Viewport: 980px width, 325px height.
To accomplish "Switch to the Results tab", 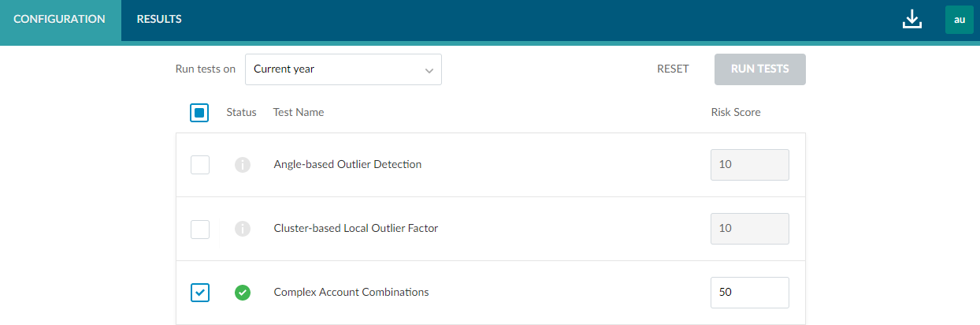I will pyautogui.click(x=159, y=20).
